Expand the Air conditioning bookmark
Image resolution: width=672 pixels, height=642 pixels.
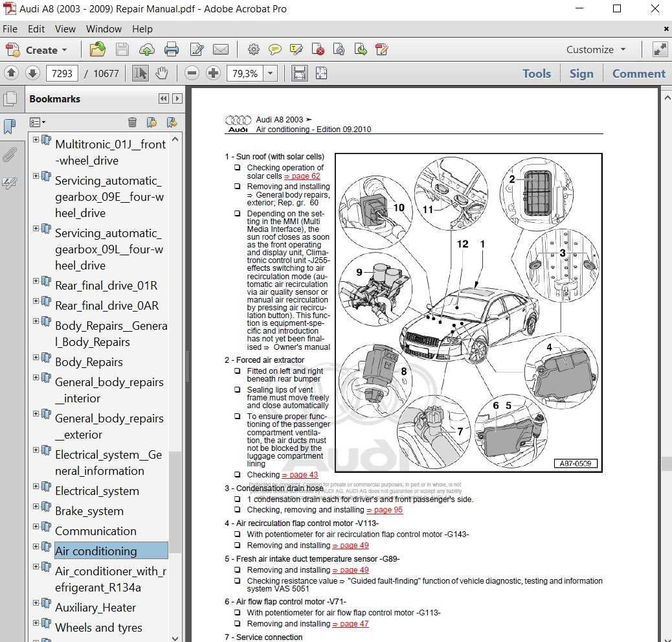coord(36,546)
